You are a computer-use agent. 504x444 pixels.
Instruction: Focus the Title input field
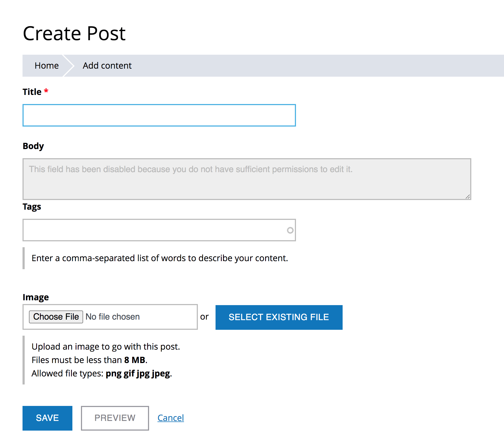(159, 115)
